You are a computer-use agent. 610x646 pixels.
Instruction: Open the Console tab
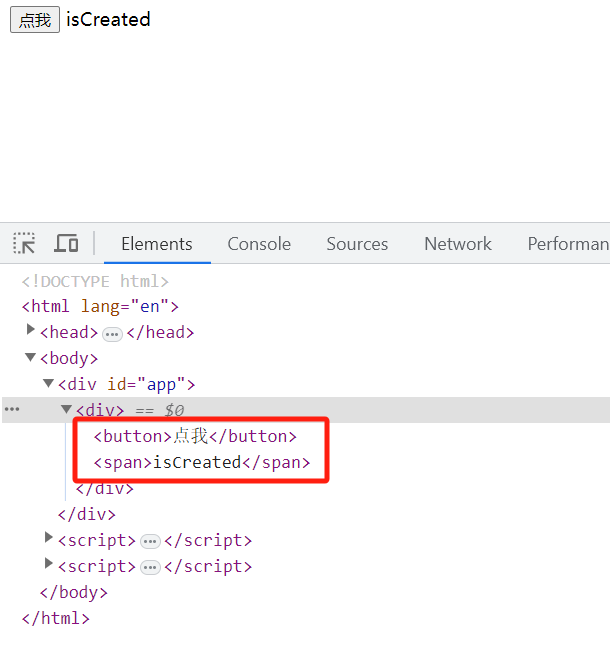click(x=259, y=243)
